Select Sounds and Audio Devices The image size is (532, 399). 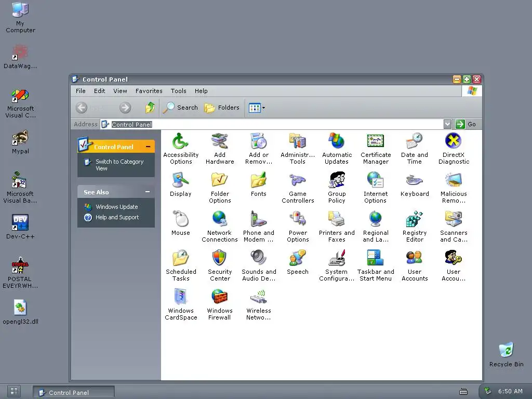click(259, 265)
